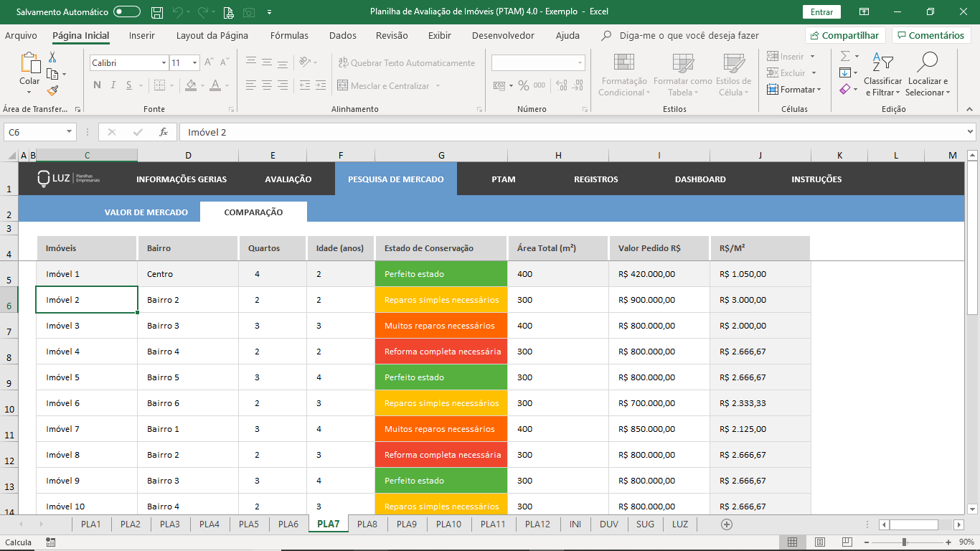Image resolution: width=980 pixels, height=551 pixels.
Task: Click the zoom slider in status bar
Action: point(905,542)
